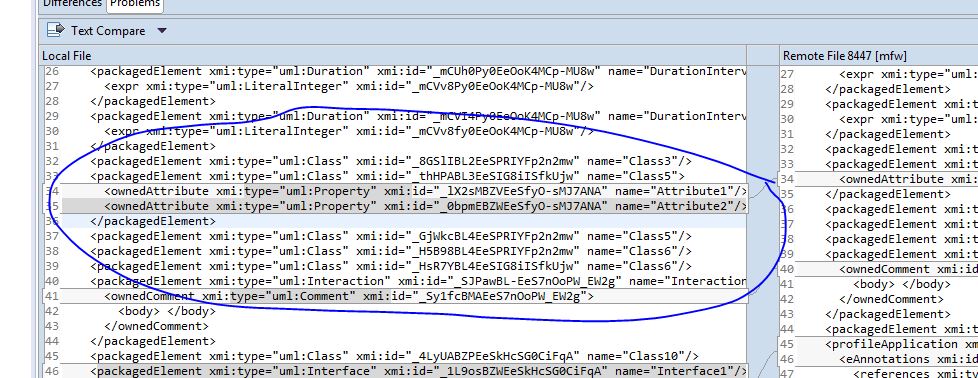Click the Interaction packagedElement line 40

click(x=418, y=281)
